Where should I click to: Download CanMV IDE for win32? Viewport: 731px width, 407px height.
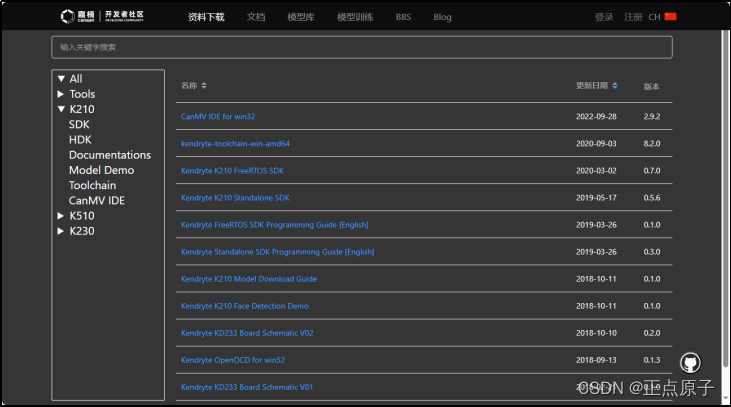click(218, 117)
